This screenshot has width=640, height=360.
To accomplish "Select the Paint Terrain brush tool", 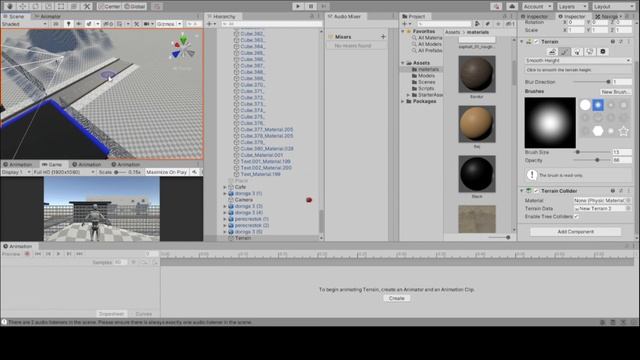I will [x=564, y=52].
